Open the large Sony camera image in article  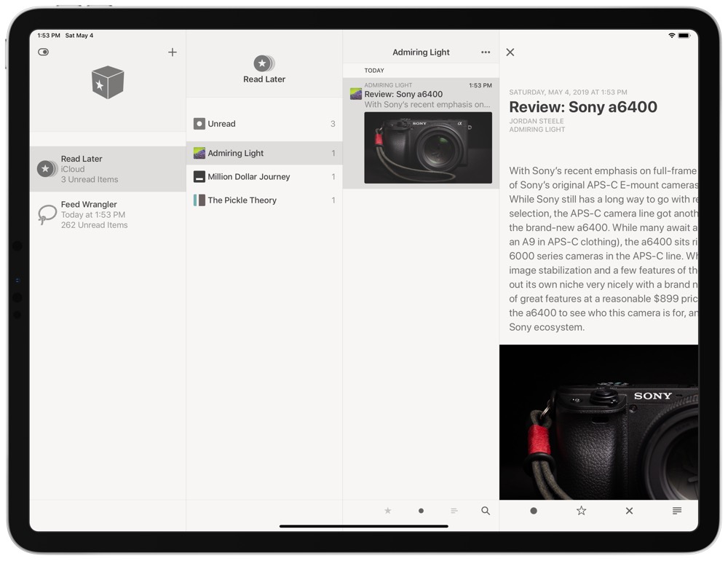598,422
